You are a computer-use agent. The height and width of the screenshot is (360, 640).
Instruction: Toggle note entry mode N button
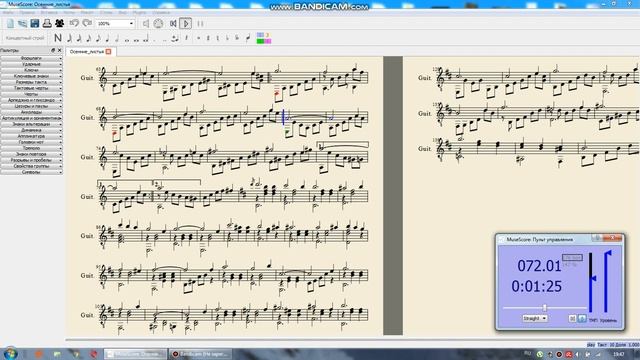pyautogui.click(x=58, y=38)
